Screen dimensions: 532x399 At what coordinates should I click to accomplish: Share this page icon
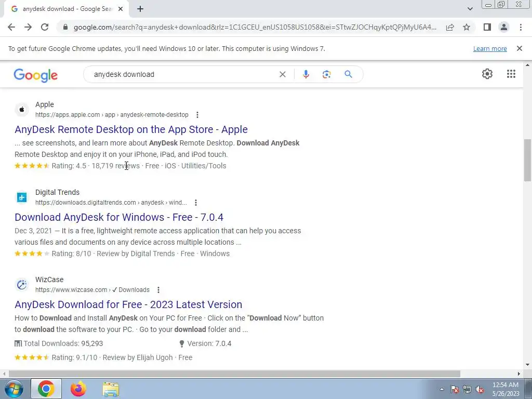[450, 27]
